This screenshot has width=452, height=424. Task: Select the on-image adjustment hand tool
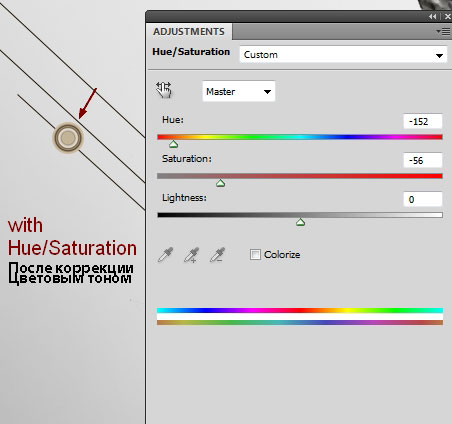tap(164, 90)
